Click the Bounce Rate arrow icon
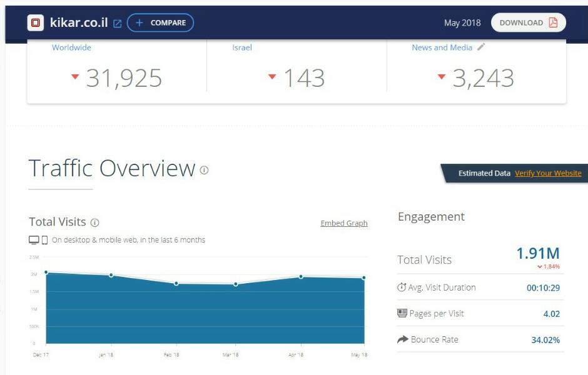Screen dimensions: 588x375 click(402, 339)
